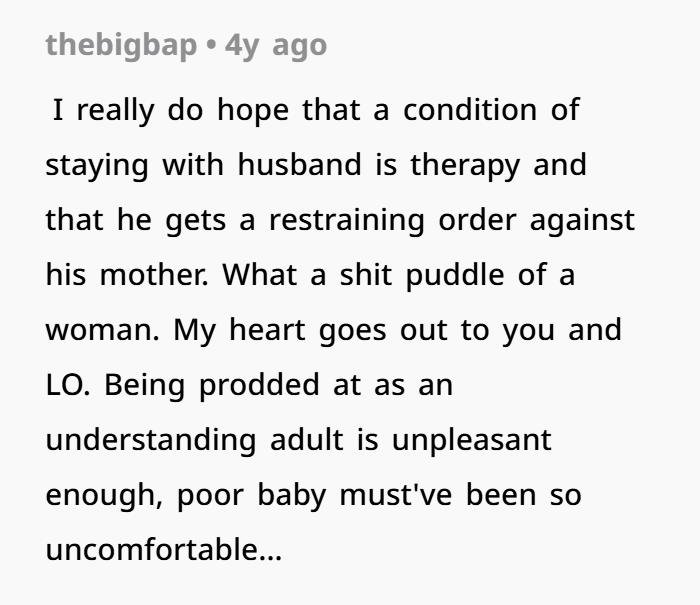700x605 pixels.
Task: Open the thebigbap user profile link
Action: [x=121, y=46]
